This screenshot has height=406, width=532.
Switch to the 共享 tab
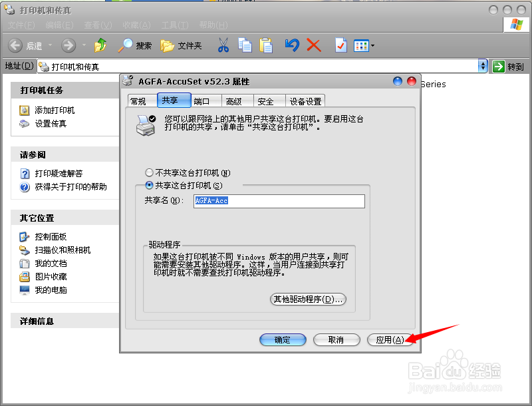pyautogui.click(x=174, y=100)
